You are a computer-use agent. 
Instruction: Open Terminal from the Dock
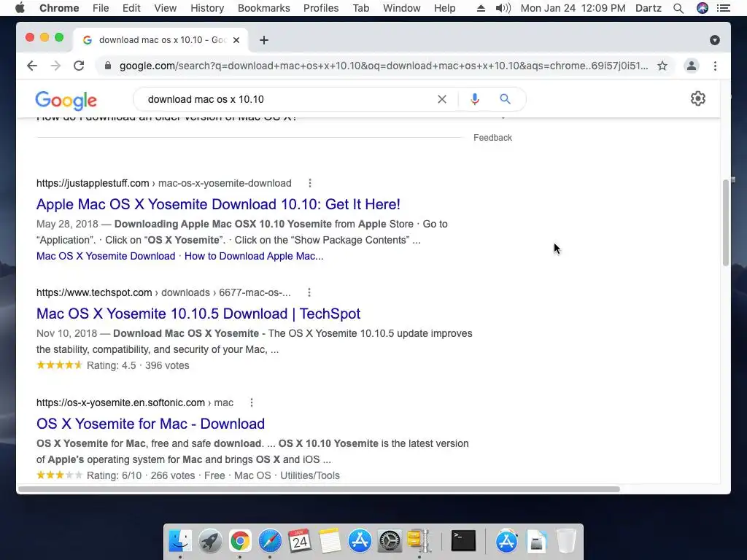[463, 541]
